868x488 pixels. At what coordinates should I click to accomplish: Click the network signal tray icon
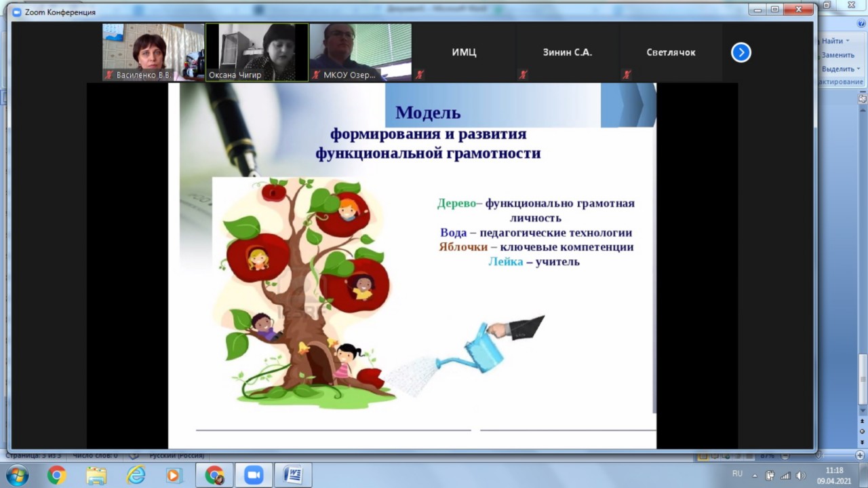point(785,475)
